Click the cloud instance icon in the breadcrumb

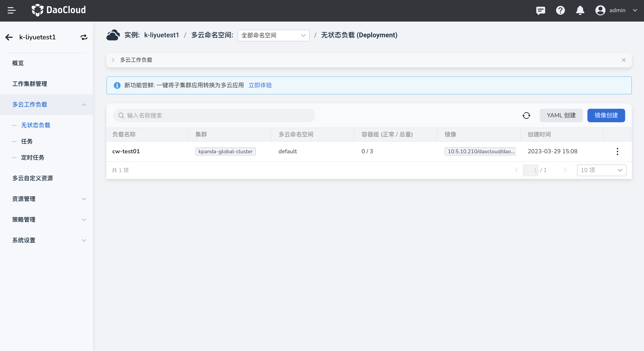113,35
